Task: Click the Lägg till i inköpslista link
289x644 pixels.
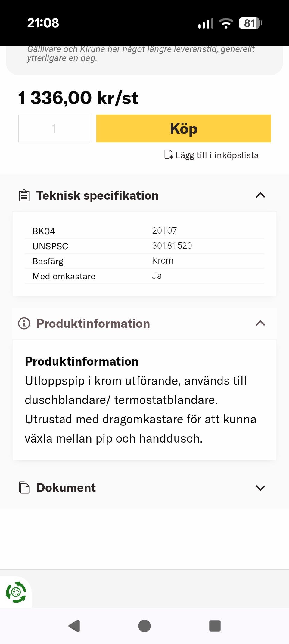Action: pyautogui.click(x=217, y=155)
